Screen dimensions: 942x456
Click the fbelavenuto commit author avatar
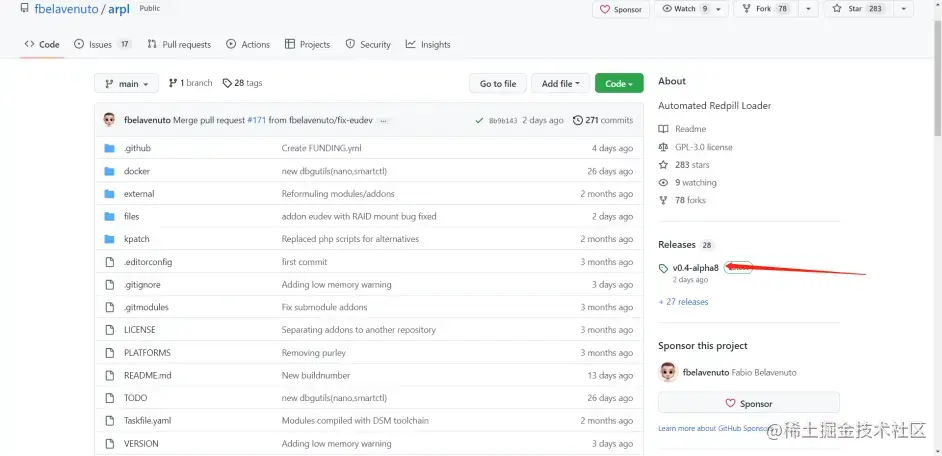click(x=109, y=120)
